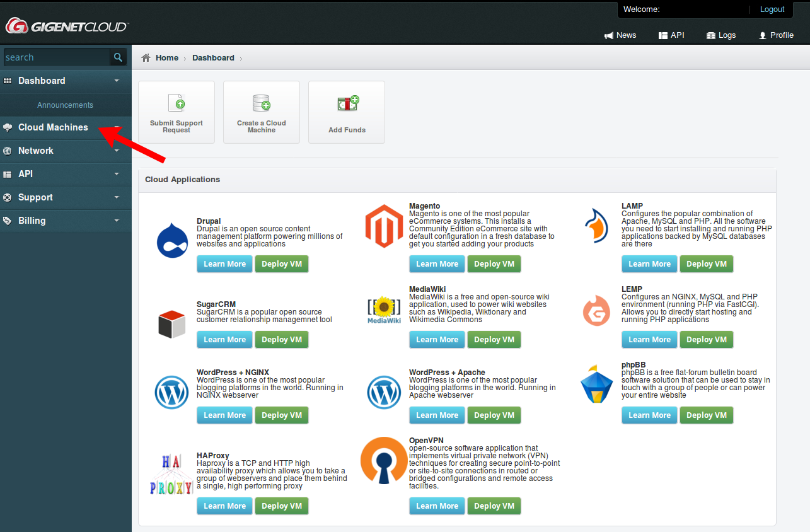This screenshot has height=532, width=810.
Task: Deploy the MediaWiki VM
Action: pyautogui.click(x=494, y=340)
